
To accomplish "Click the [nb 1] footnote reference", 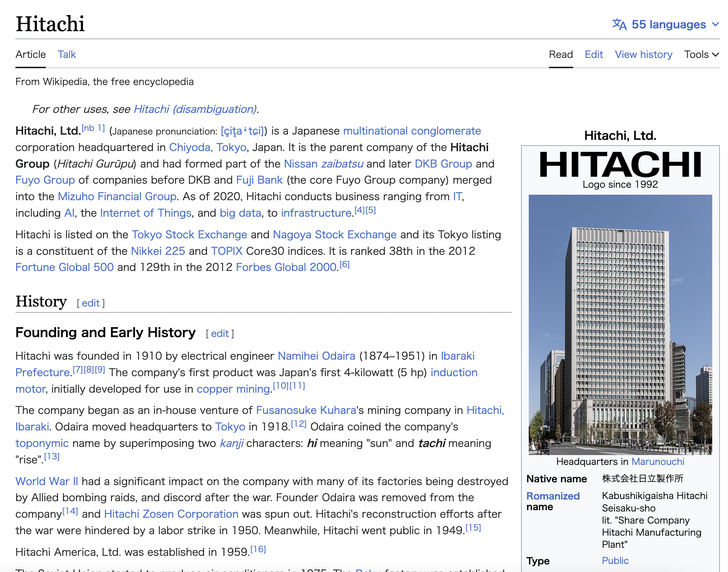I will [93, 128].
